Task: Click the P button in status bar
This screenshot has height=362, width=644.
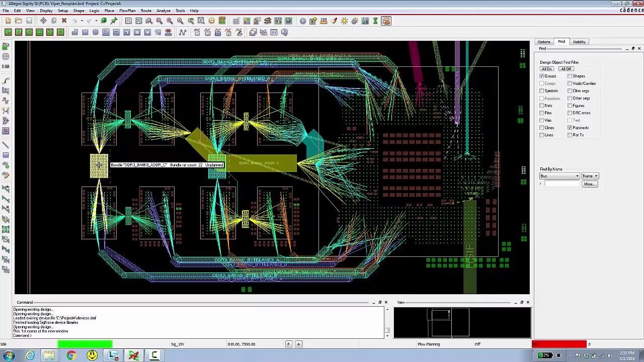Action: (x=288, y=344)
